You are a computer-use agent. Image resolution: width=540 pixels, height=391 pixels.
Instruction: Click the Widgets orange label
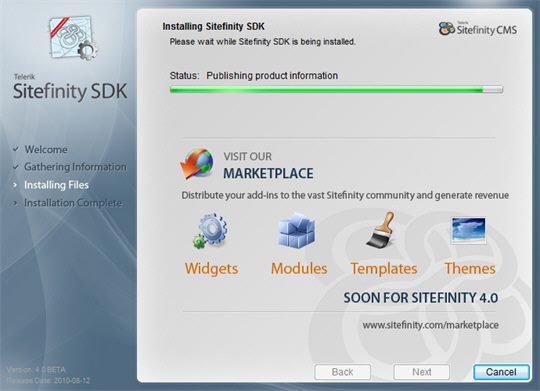211,269
